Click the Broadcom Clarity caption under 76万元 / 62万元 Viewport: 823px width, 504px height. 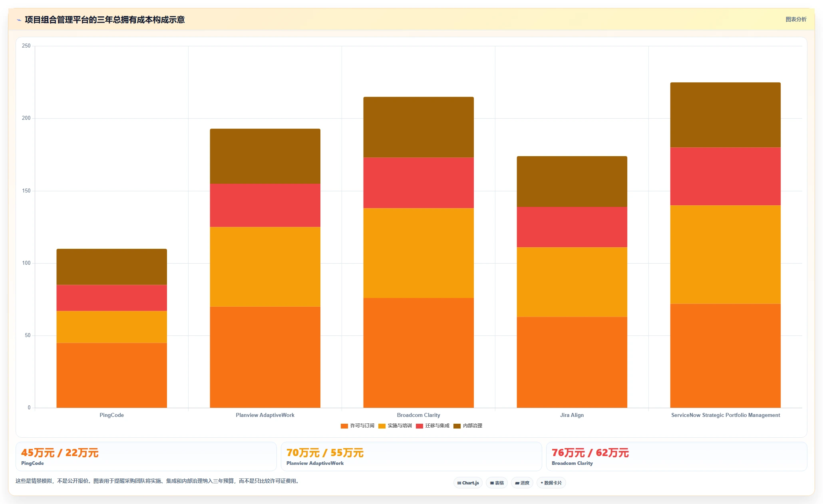(572, 463)
